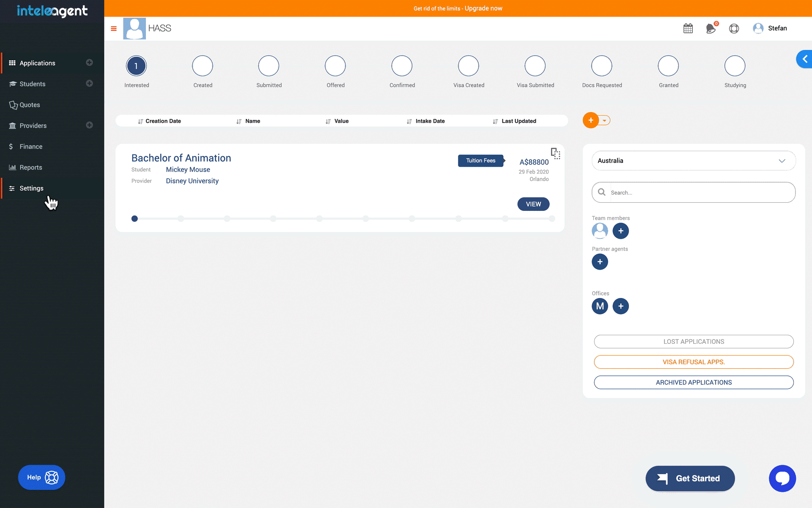The width and height of the screenshot is (812, 508).
Task: Add a new team member
Action: tap(620, 231)
